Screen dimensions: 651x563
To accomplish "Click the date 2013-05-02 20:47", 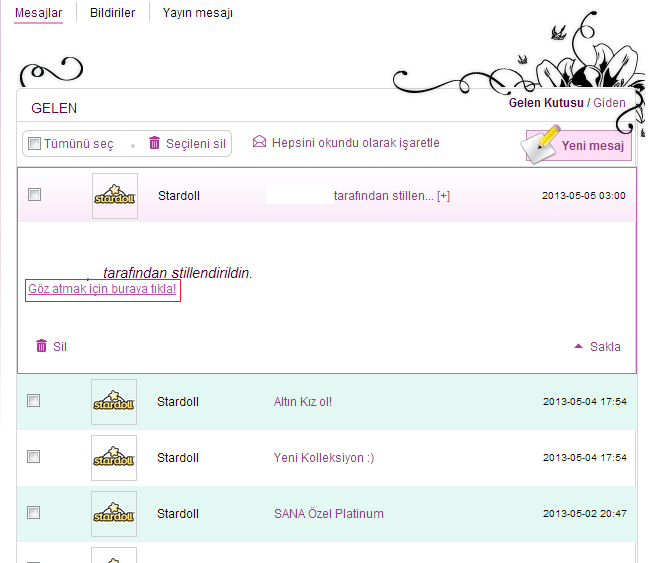I will pyautogui.click(x=585, y=514).
